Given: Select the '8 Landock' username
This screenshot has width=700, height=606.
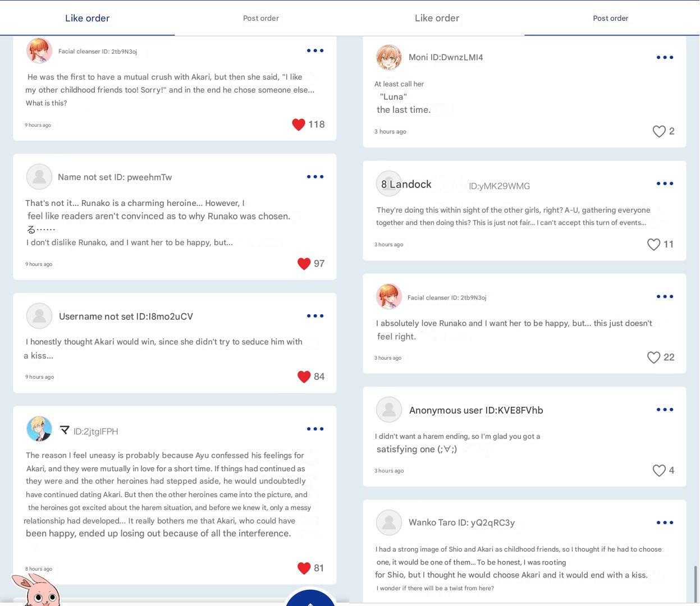Looking at the screenshot, I should (406, 184).
